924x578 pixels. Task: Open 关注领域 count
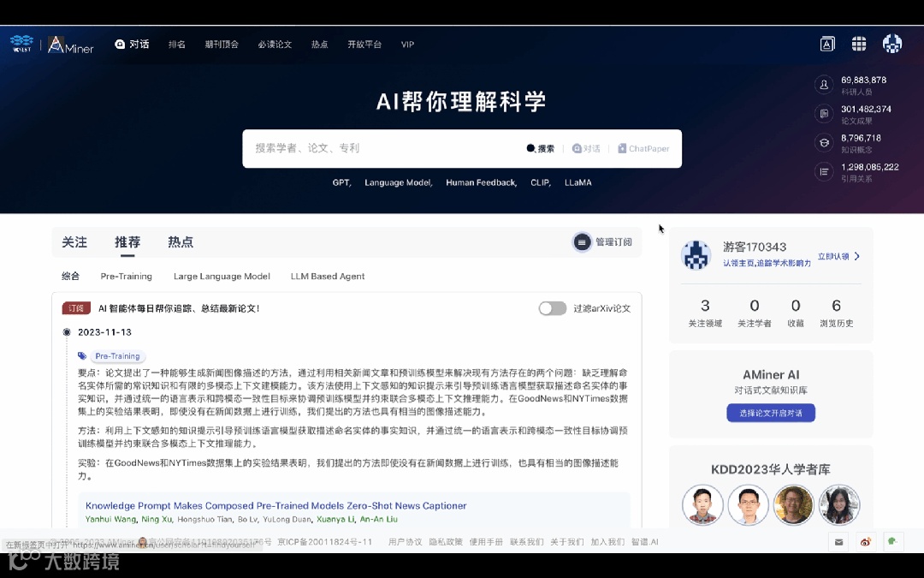pos(705,313)
